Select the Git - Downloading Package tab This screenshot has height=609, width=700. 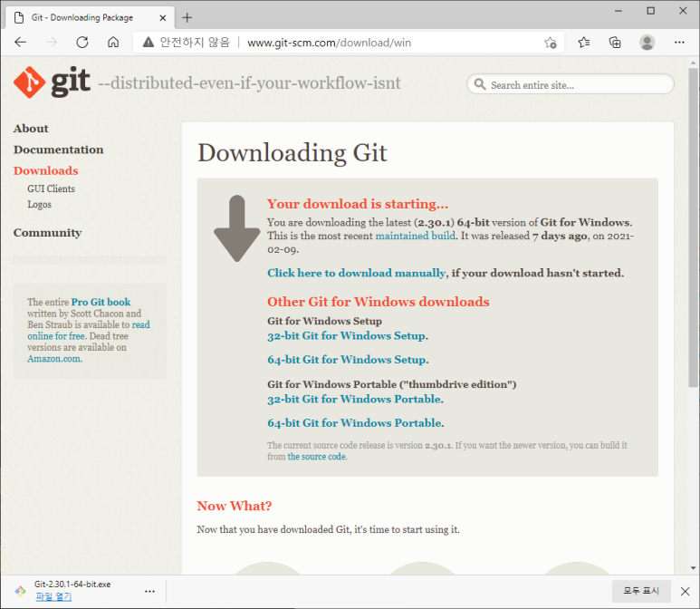point(90,18)
